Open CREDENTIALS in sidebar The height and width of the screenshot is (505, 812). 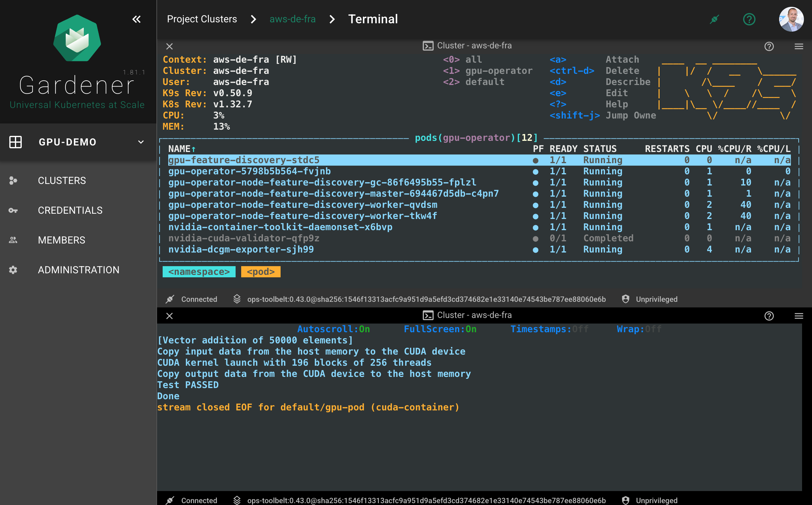[70, 210]
